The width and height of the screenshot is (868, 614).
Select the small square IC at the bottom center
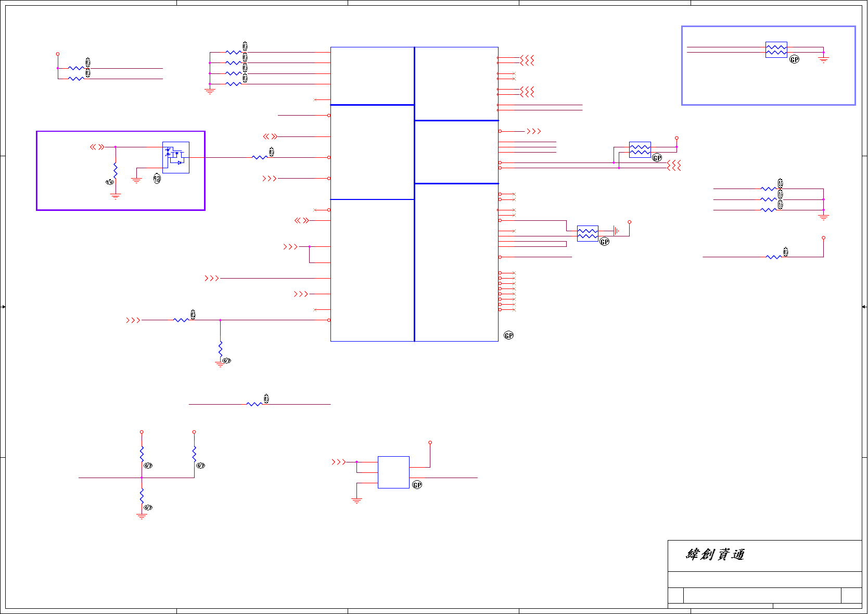(x=393, y=472)
